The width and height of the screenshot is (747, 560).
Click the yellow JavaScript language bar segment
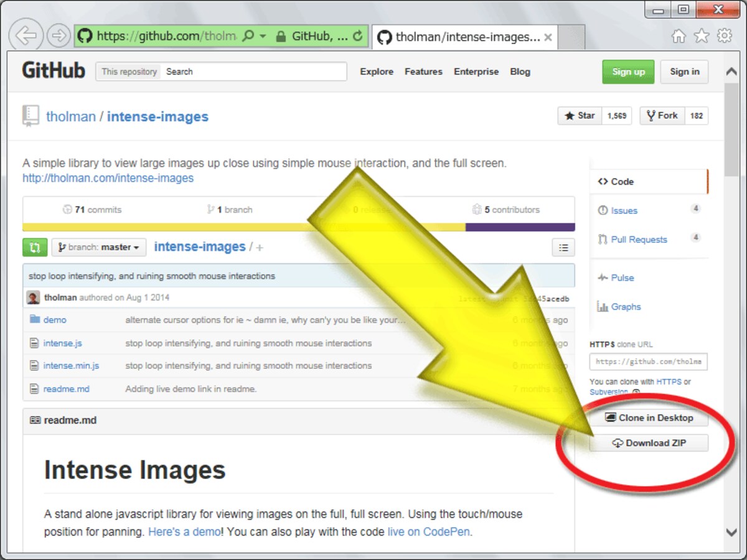pos(244,227)
